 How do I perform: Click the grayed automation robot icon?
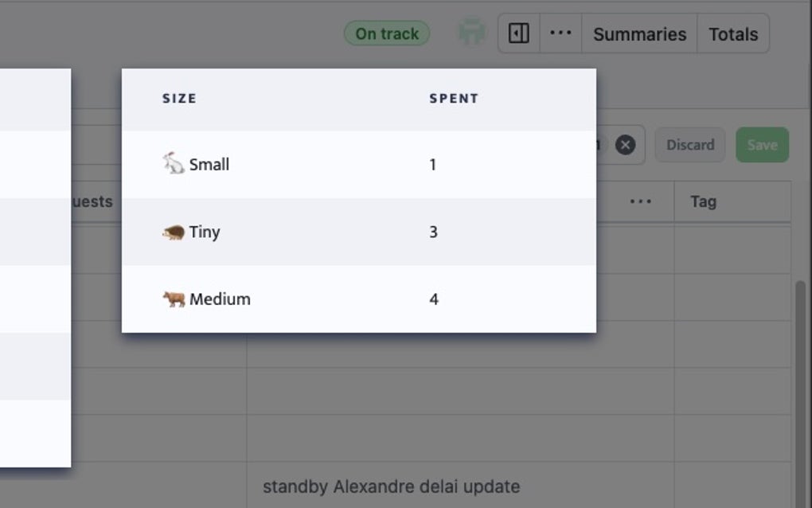coord(471,33)
